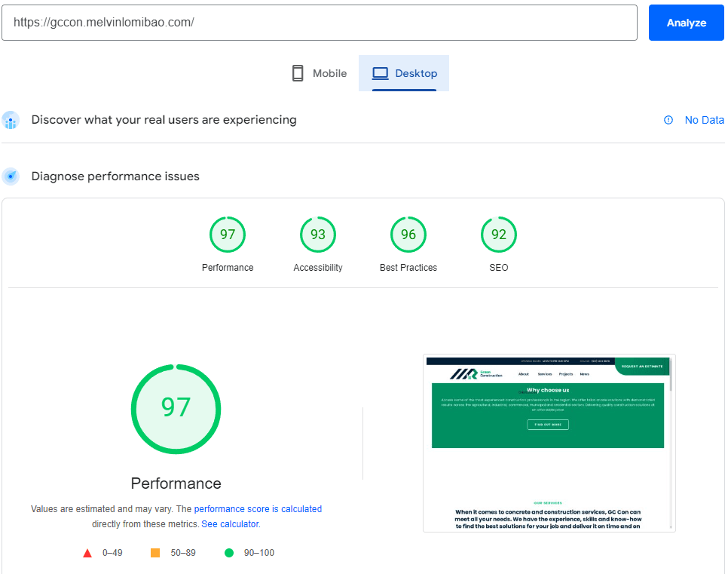This screenshot has height=574, width=728.
Task: Open the performance score is calculated link
Action: [258, 509]
